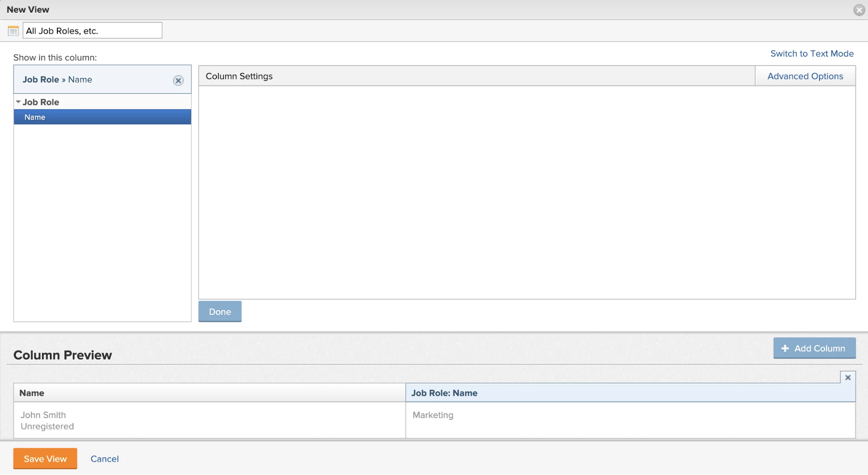Clear the Job Role » Name selection
Screen dimensions: 868x475
coord(178,80)
